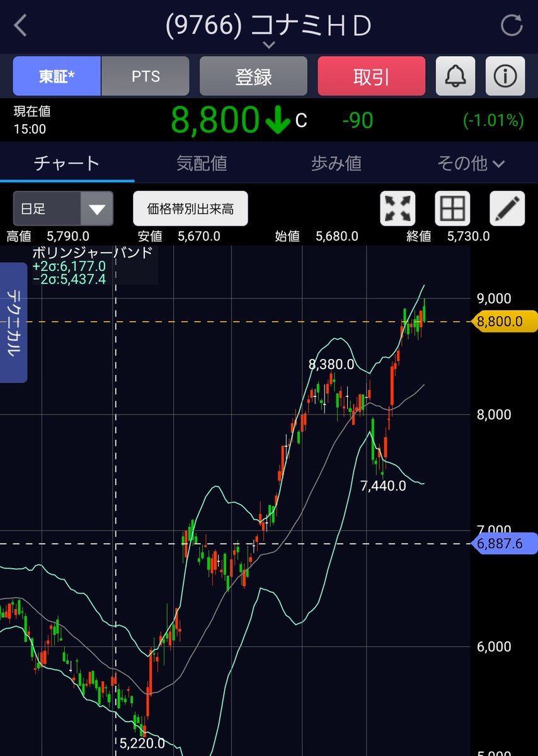Open price alert bell icon

[457, 76]
